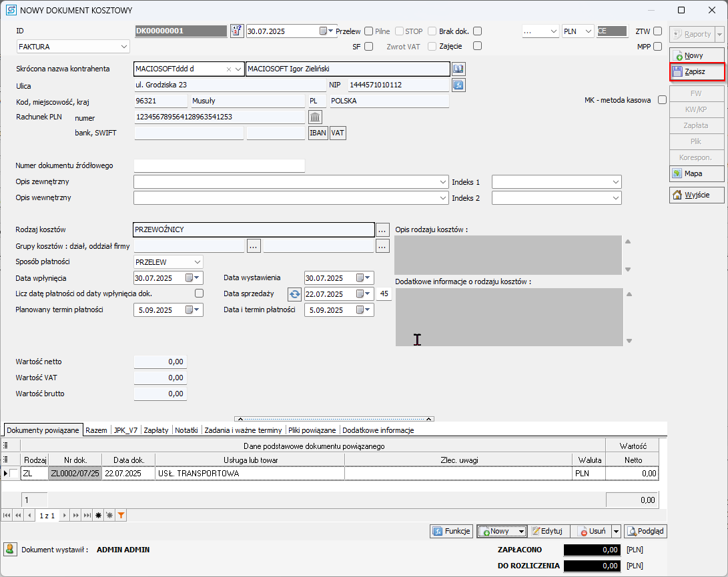Click the ID number generator icon

click(x=236, y=31)
